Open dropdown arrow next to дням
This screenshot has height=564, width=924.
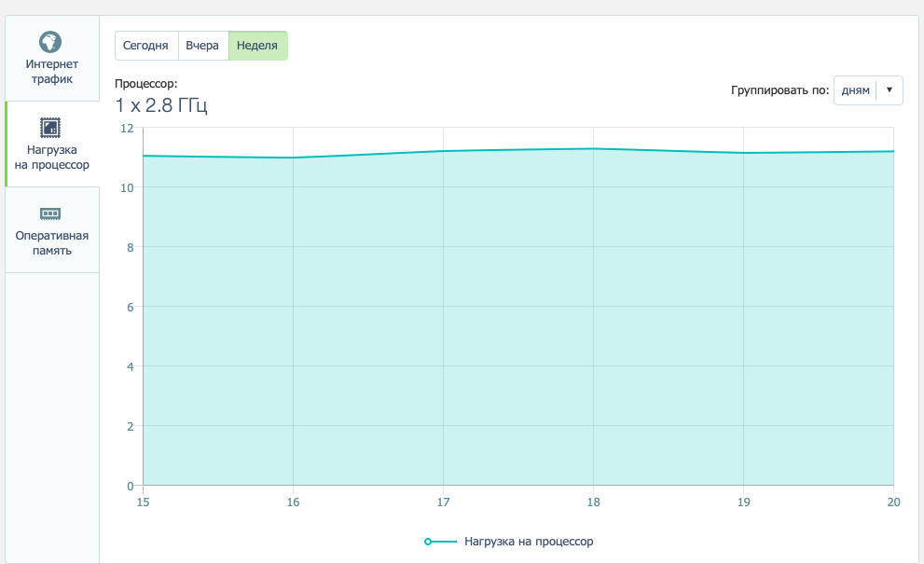coord(890,90)
